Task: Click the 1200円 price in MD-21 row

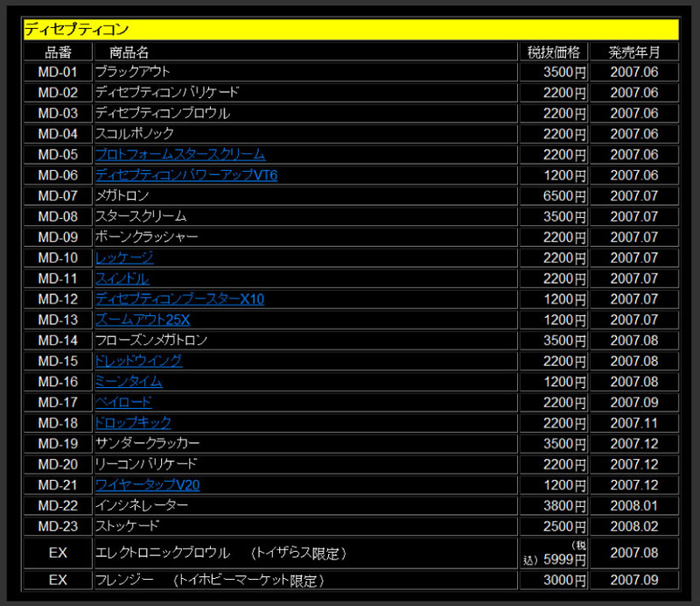Action: click(554, 485)
